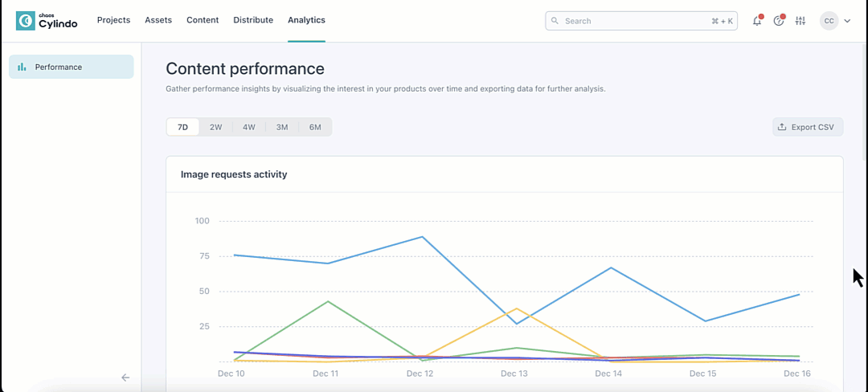Open the notifications bell

pyautogui.click(x=757, y=21)
